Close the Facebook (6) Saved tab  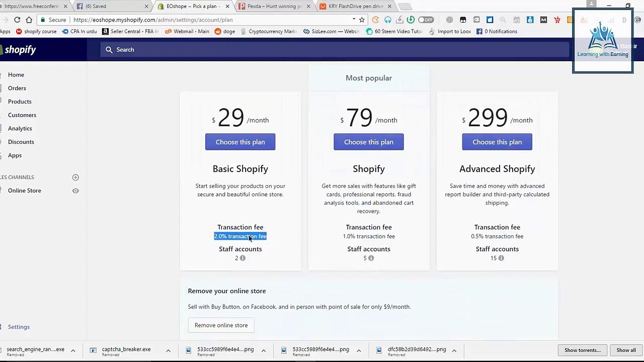[146, 7]
